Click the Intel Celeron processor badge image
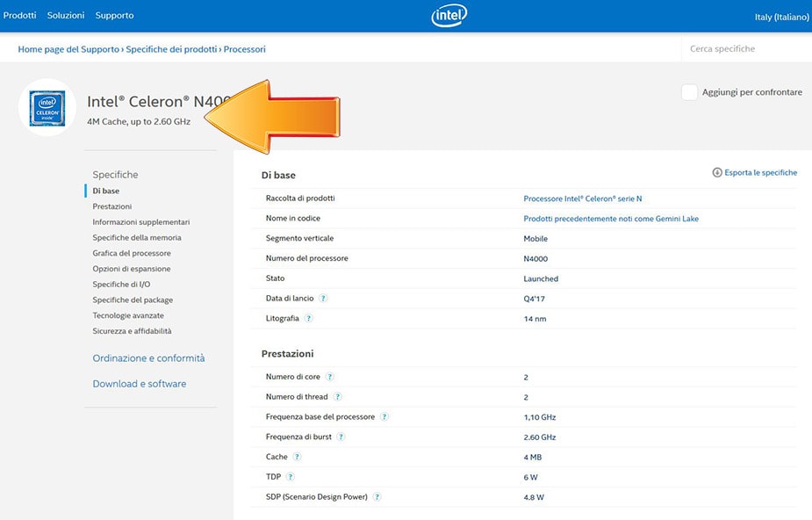The image size is (812, 520). pyautogui.click(x=47, y=108)
